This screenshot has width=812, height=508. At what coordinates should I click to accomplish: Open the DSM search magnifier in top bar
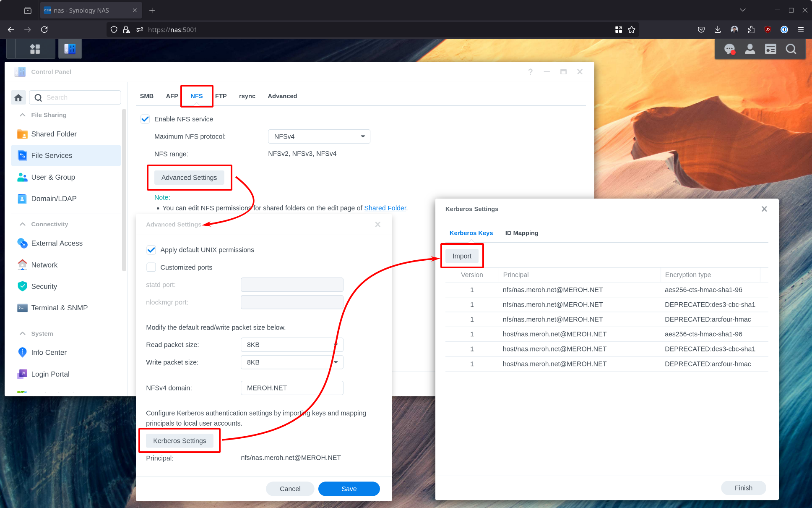791,49
